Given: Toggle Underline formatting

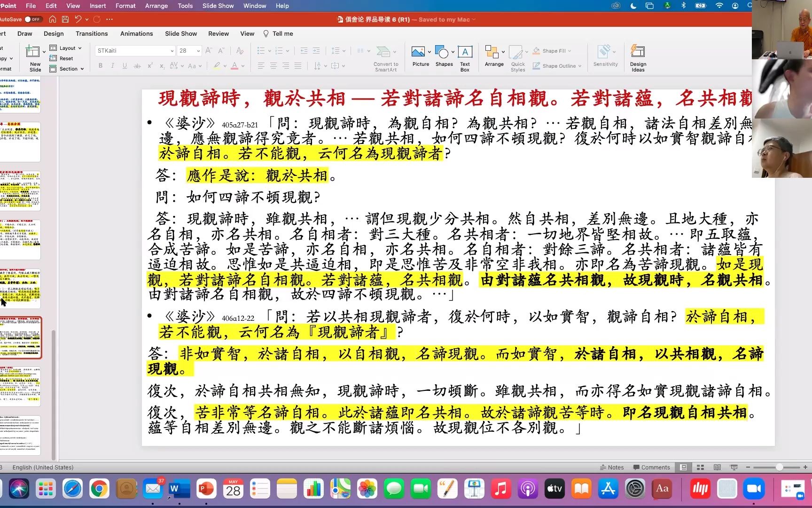Looking at the screenshot, I should pos(125,66).
